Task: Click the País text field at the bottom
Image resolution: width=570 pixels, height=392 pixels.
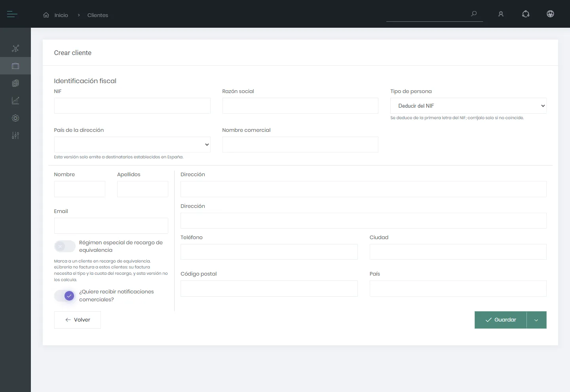Action: (x=458, y=289)
